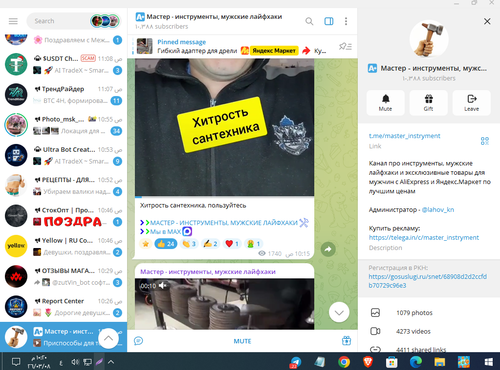
Task: Click the channel hammer avatar in info panel
Action: pyautogui.click(x=429, y=39)
